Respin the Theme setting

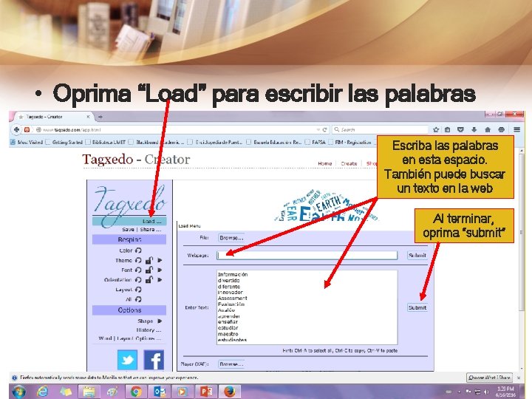[x=138, y=260]
